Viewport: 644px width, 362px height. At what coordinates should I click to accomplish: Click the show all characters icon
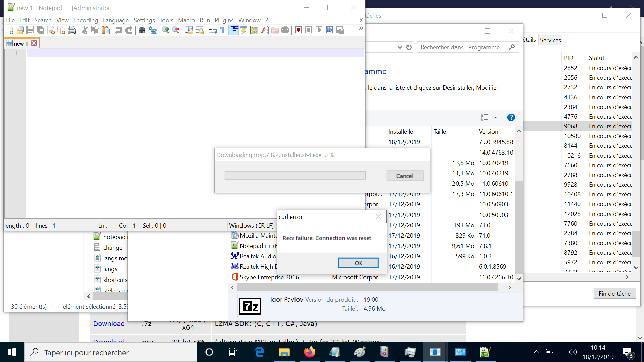coord(222,30)
